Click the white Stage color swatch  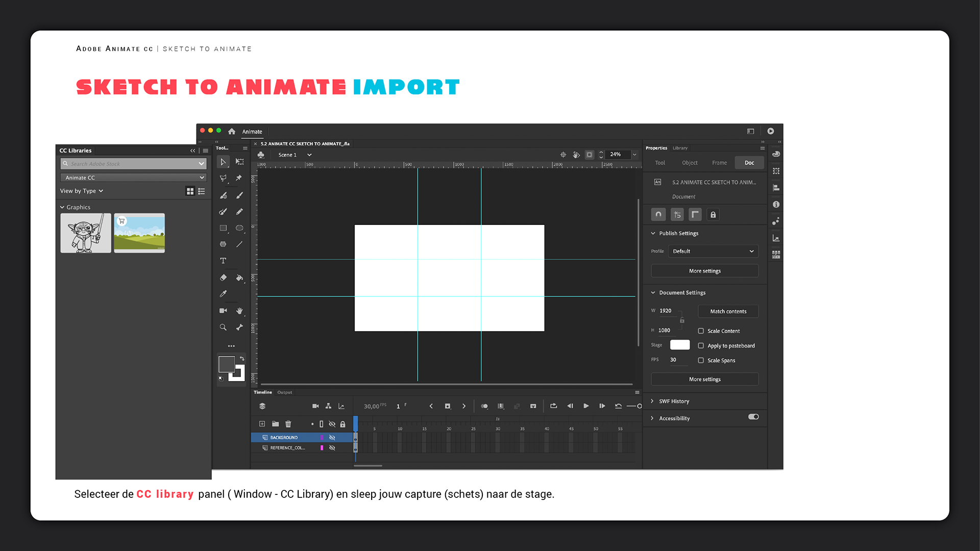(x=679, y=345)
